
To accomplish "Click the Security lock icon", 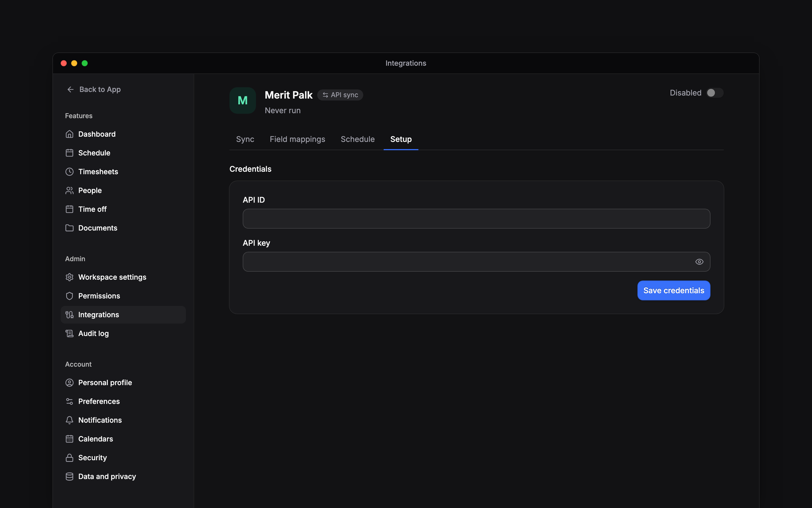I will click(x=70, y=458).
